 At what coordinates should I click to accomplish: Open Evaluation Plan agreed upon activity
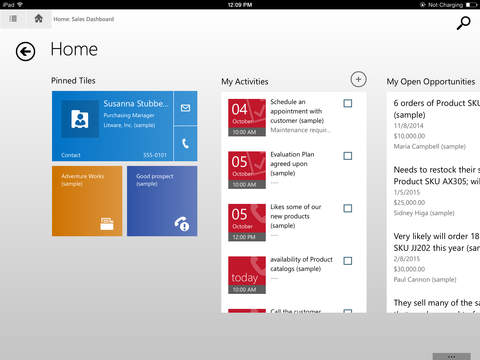(x=292, y=164)
